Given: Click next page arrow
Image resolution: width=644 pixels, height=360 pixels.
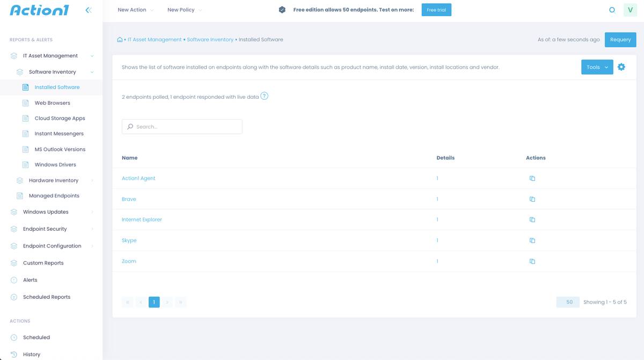Looking at the screenshot, I should click(x=167, y=302).
